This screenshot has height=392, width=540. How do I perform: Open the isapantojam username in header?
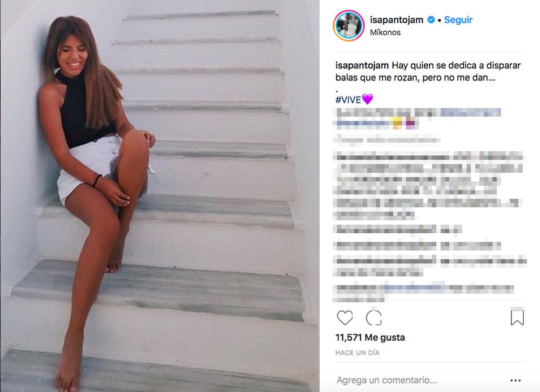coord(396,20)
